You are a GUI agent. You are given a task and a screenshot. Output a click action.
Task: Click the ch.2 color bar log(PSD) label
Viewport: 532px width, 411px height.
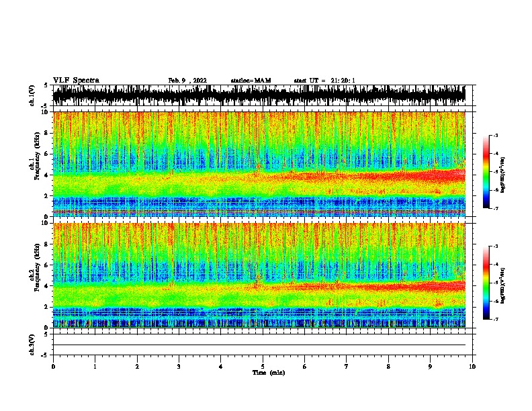point(502,285)
